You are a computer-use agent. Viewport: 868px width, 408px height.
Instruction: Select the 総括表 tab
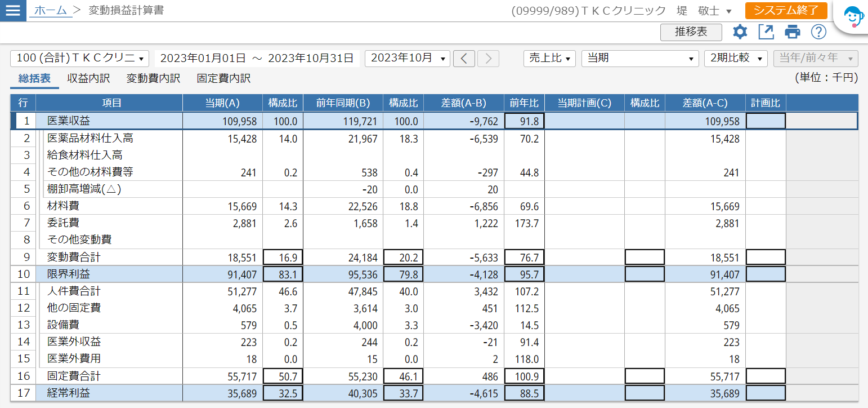click(34, 78)
